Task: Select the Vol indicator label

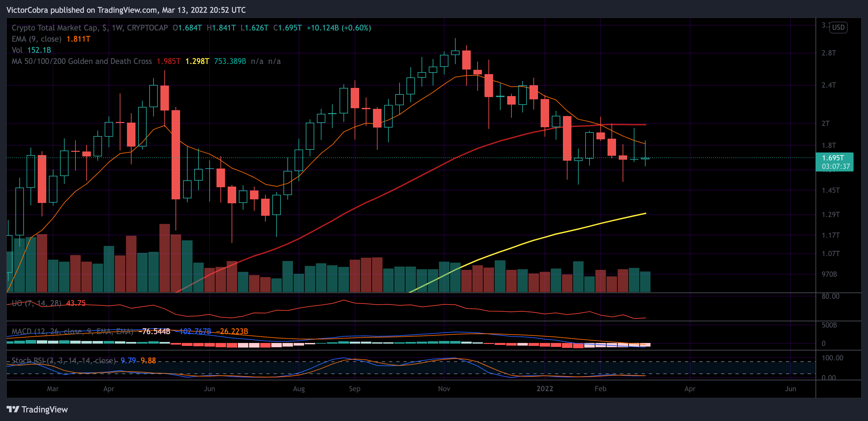Action: (x=17, y=50)
